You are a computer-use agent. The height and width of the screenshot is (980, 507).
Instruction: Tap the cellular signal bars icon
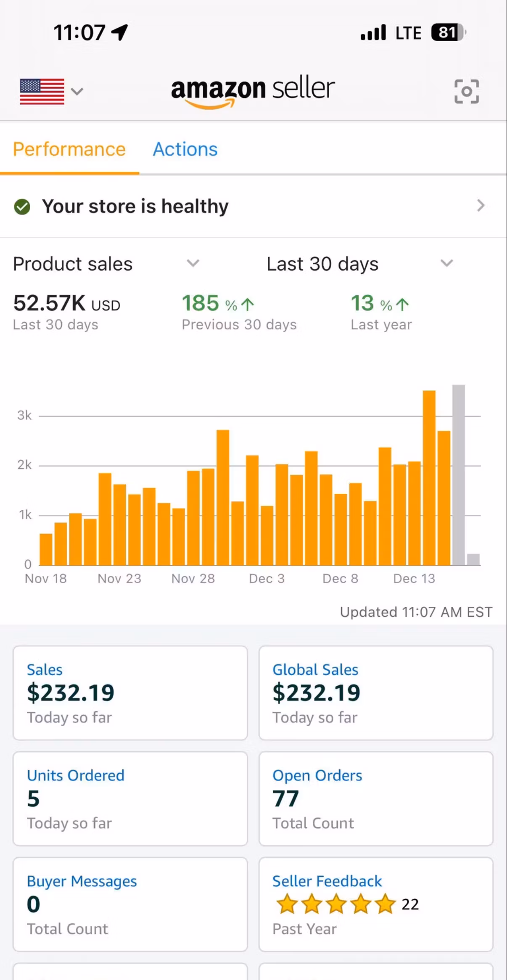click(x=373, y=33)
